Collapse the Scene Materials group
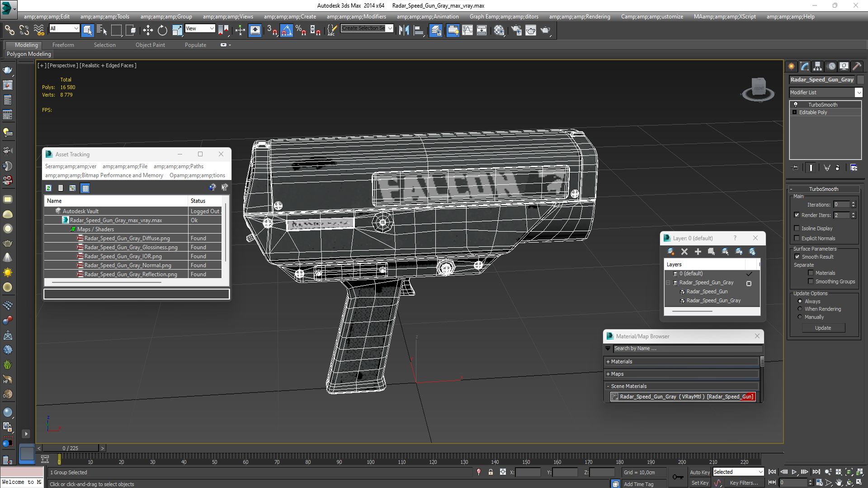This screenshot has width=868, height=488. coord(608,386)
